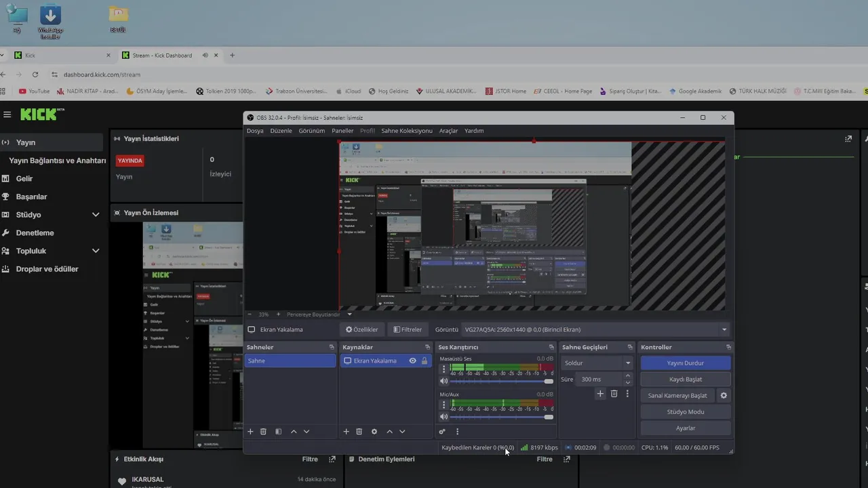868x488 pixels.
Task: Open the Dosya menu
Action: (x=255, y=131)
